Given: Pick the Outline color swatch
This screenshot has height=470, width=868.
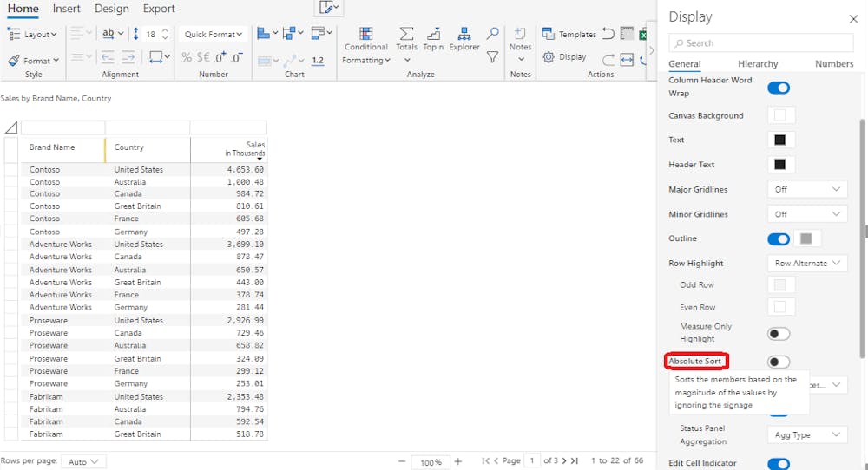Looking at the screenshot, I should click(806, 238).
